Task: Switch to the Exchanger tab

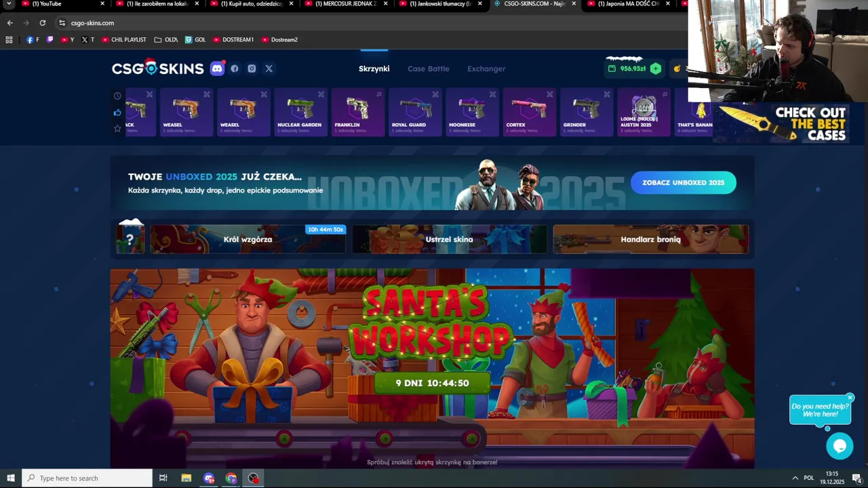Action: point(486,68)
